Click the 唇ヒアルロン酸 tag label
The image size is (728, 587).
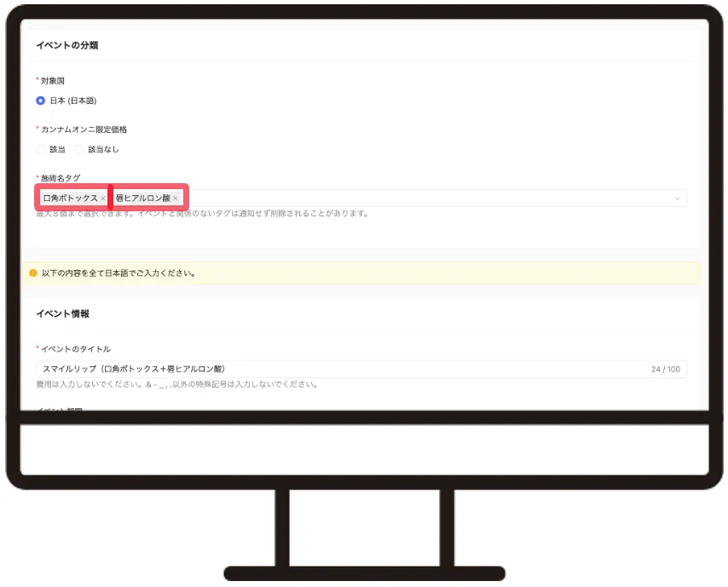142,199
